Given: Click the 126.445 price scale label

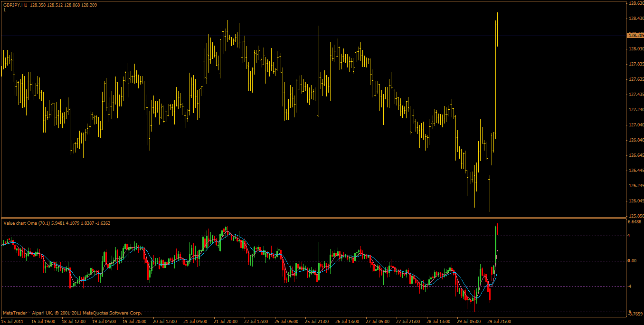Looking at the screenshot, I should tap(635, 170).
